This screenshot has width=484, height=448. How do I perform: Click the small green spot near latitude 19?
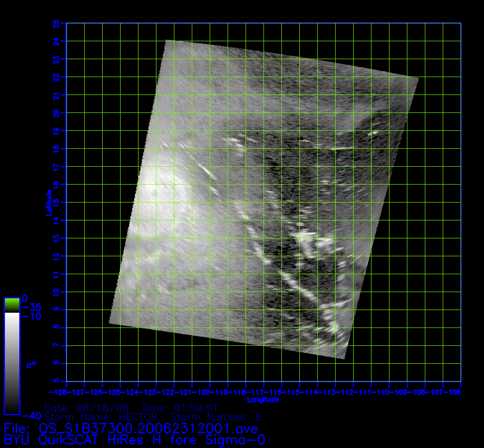372,133
